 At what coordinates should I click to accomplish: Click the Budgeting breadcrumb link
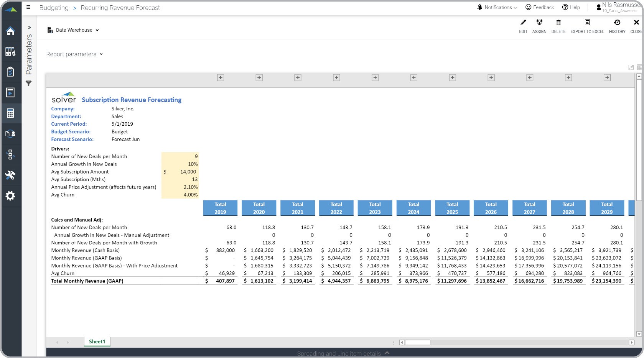coord(54,8)
